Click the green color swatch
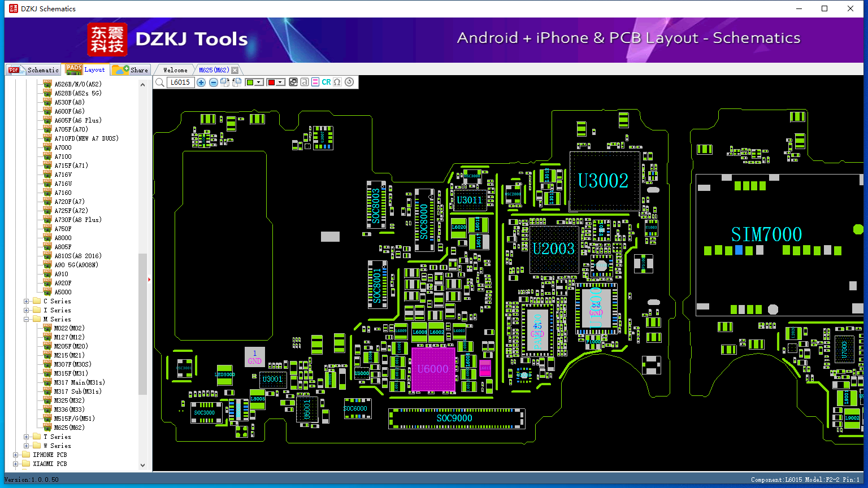 coord(250,82)
